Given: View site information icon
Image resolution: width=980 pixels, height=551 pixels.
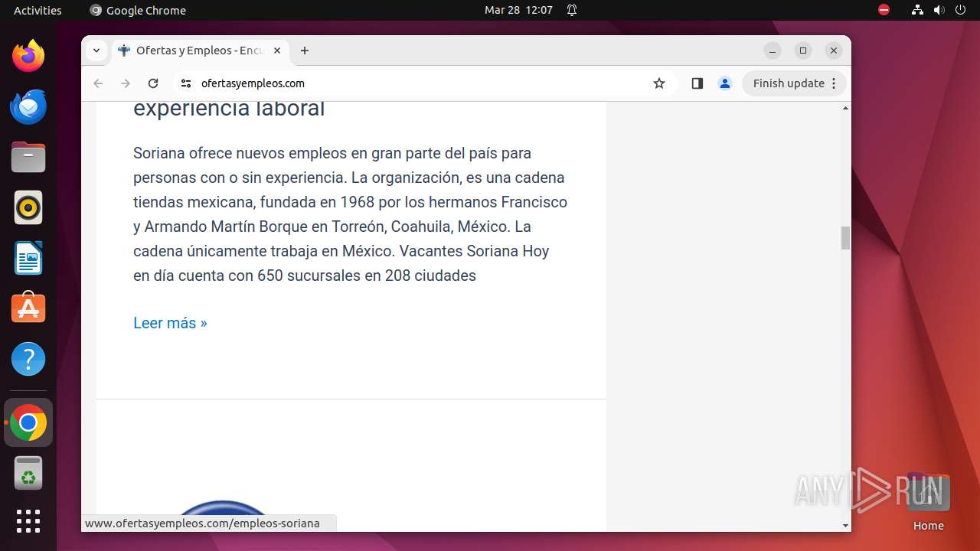Looking at the screenshot, I should point(186,83).
